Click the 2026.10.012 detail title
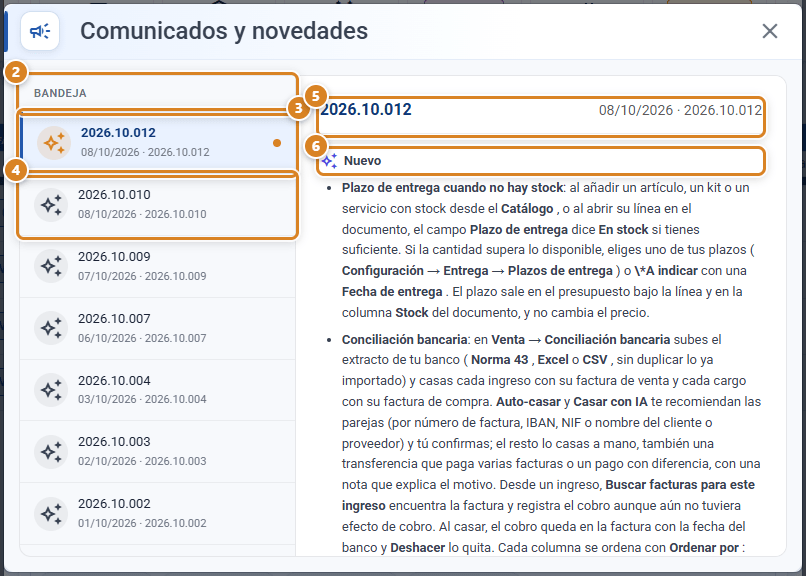This screenshot has height=576, width=806. point(366,109)
